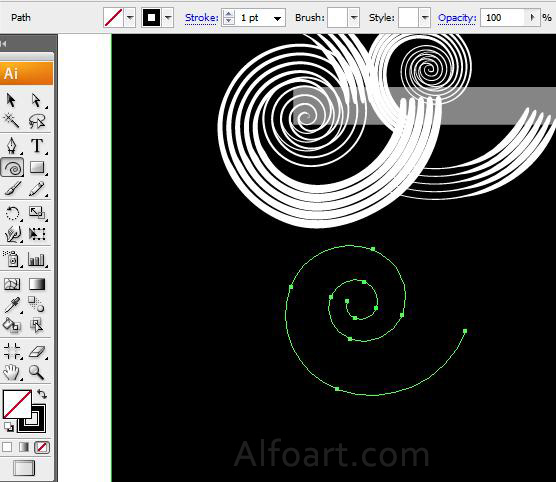This screenshot has width=556, height=482.
Task: Open the Stroke panel link
Action: tap(201, 17)
